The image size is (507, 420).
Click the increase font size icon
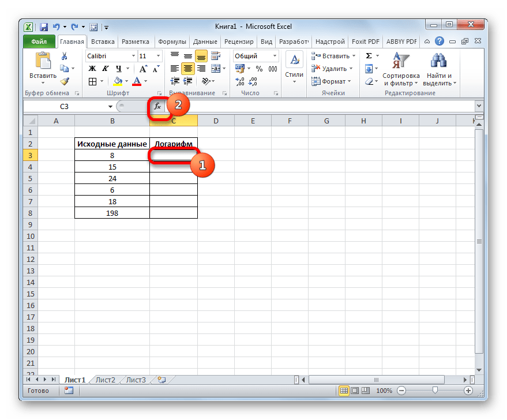click(x=143, y=69)
